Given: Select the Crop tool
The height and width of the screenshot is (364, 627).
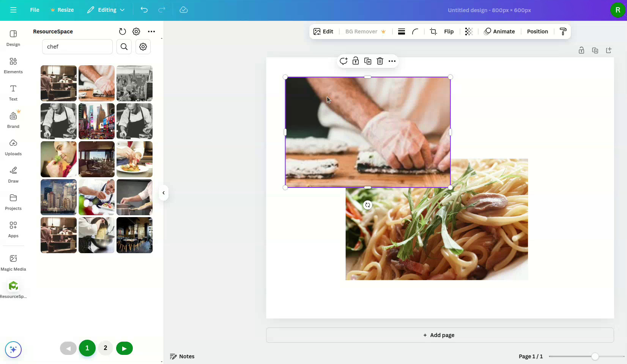Looking at the screenshot, I should tap(433, 32).
